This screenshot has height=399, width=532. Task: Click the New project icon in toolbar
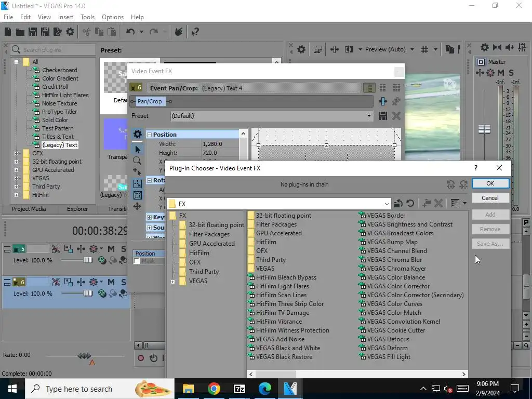8,32
